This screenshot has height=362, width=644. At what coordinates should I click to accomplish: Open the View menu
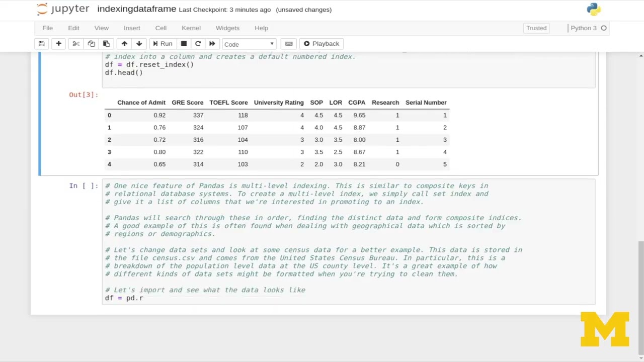coord(101,28)
